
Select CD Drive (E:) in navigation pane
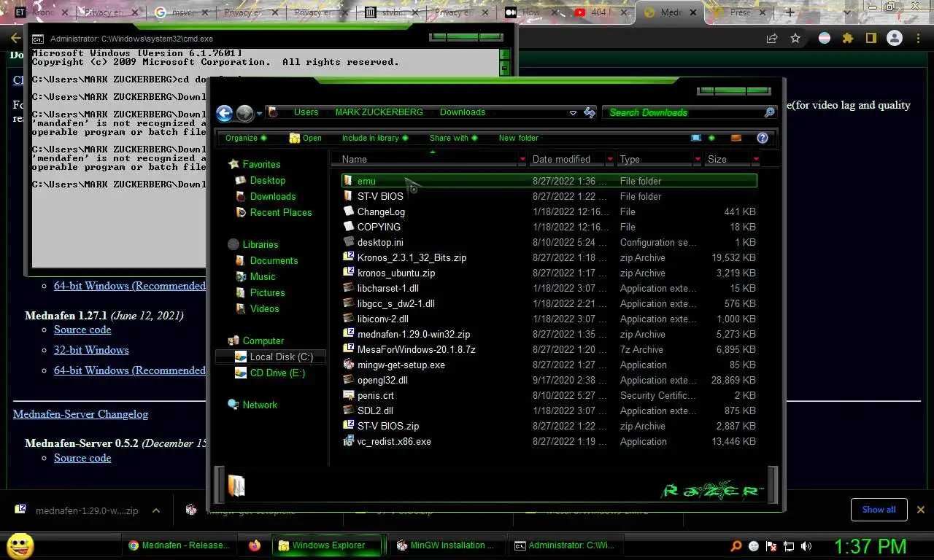coord(277,373)
